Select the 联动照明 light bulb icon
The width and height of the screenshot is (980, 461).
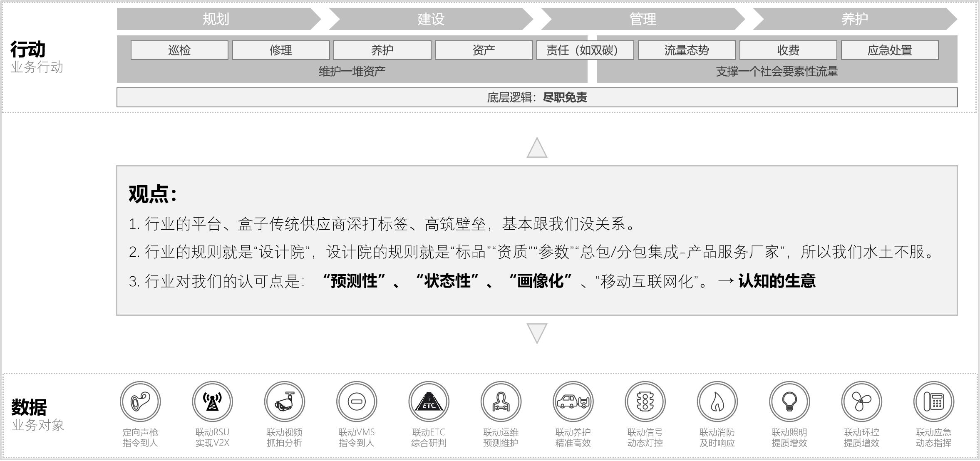click(789, 402)
